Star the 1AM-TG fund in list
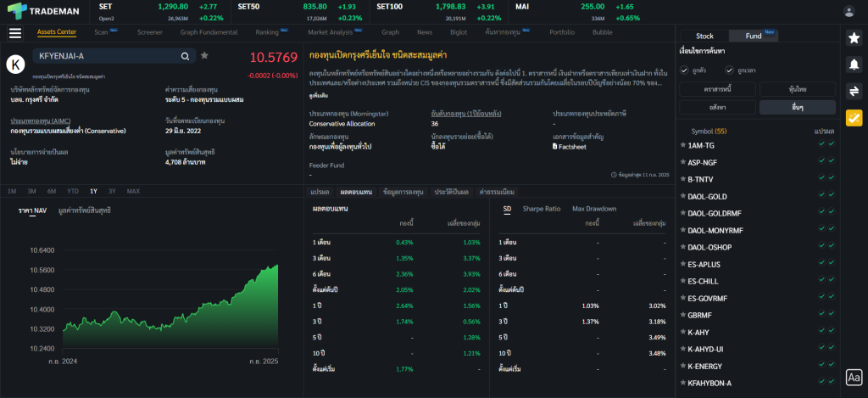 pos(682,145)
